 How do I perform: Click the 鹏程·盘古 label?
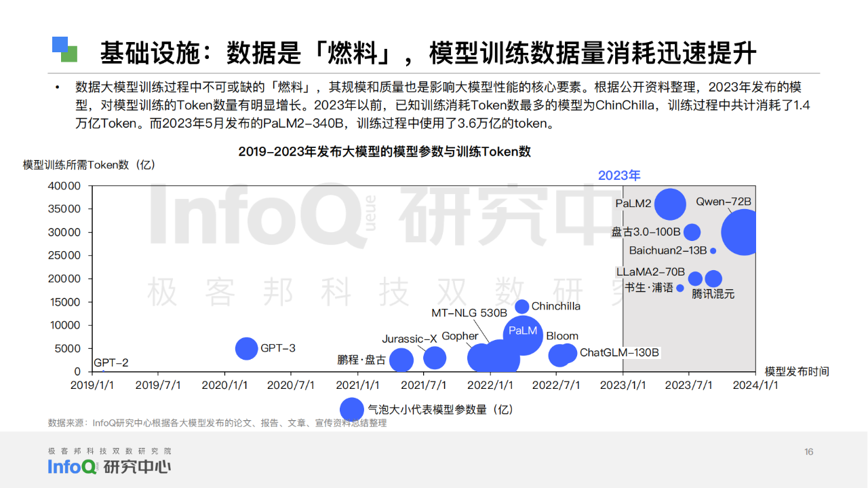coord(361,360)
